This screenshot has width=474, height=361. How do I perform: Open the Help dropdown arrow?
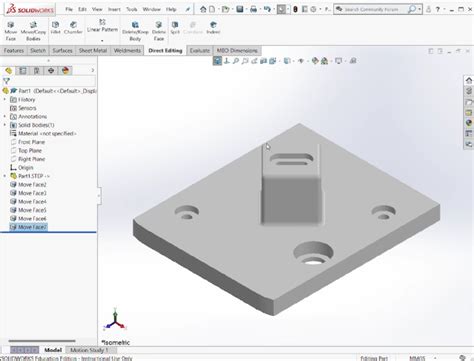(444, 9)
